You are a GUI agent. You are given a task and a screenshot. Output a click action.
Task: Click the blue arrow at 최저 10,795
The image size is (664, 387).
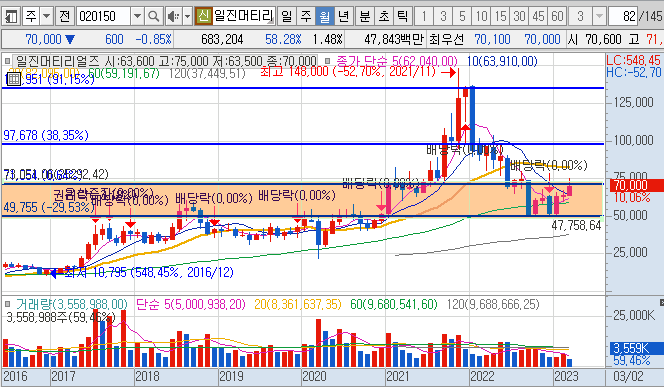tap(53, 274)
